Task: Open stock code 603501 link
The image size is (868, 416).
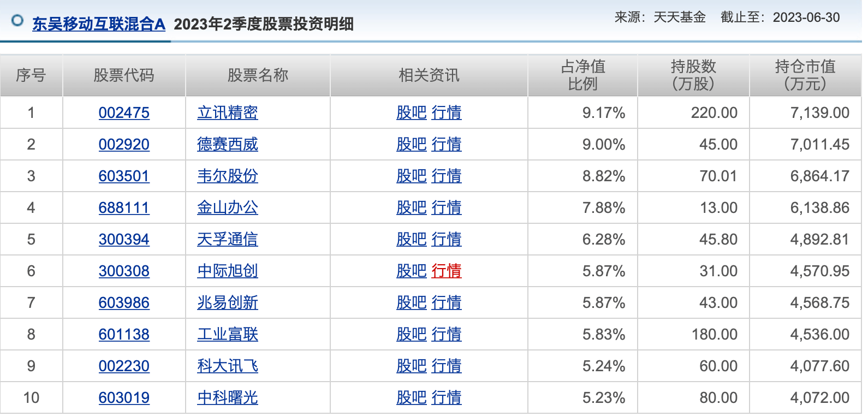Action: pos(124,176)
